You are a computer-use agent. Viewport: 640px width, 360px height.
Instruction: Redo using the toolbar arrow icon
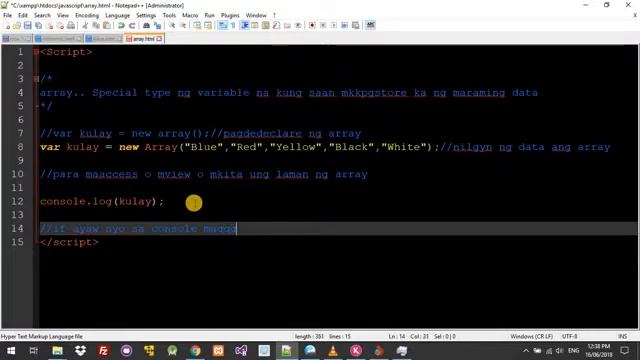[131, 25]
